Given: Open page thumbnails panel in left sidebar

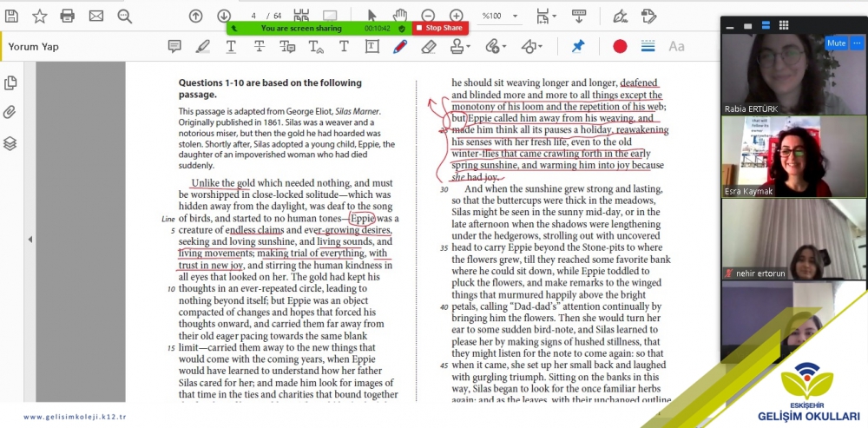Looking at the screenshot, I should (10, 83).
